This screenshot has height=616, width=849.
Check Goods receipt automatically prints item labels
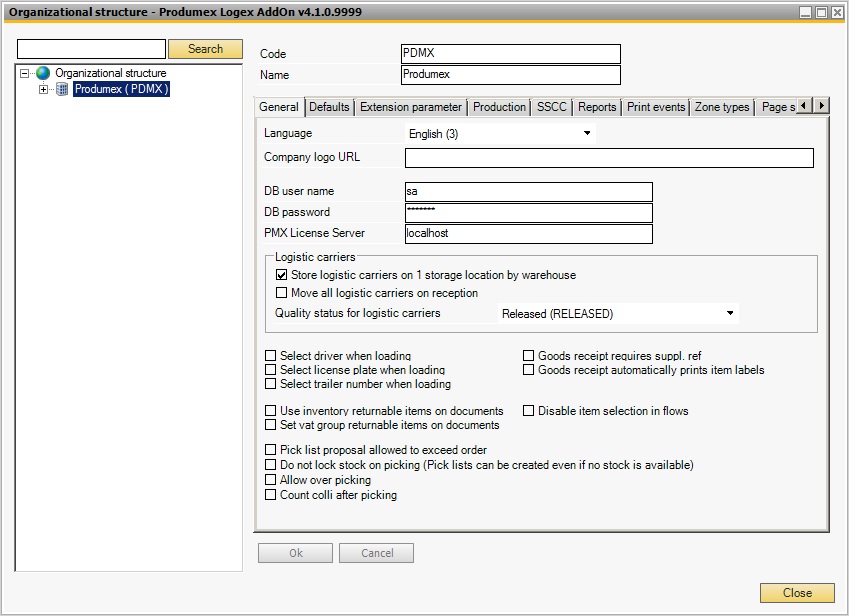[528, 370]
